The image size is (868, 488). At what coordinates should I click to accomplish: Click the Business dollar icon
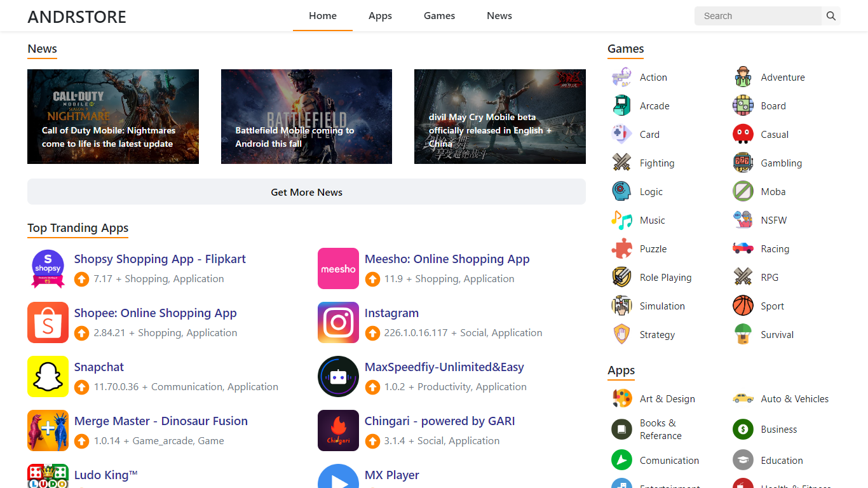tap(743, 429)
